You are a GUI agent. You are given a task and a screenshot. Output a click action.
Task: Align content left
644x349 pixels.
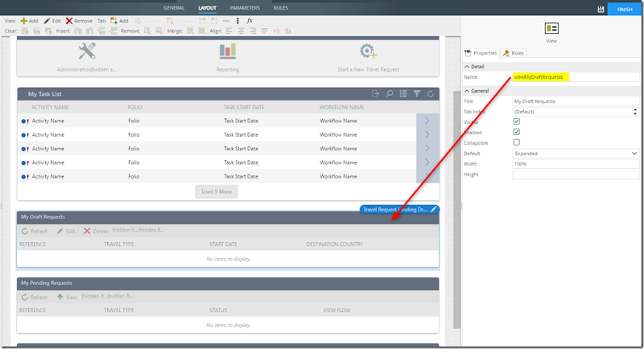coord(229,31)
